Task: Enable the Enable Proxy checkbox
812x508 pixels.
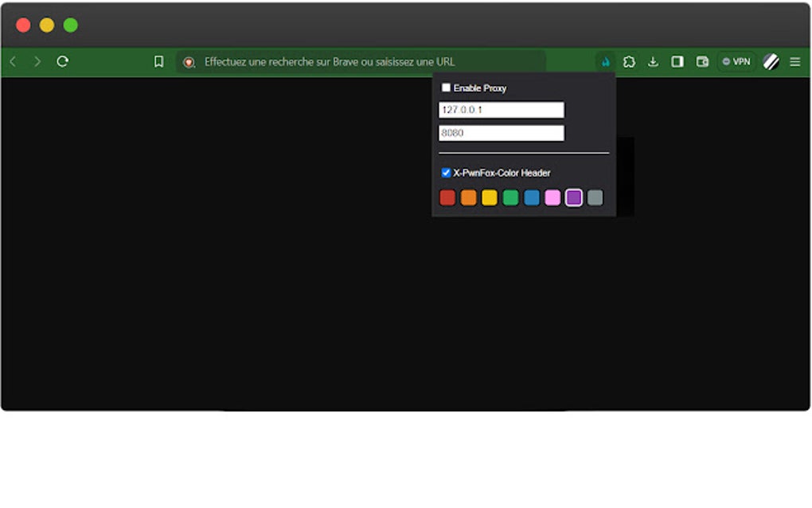Action: (446, 88)
